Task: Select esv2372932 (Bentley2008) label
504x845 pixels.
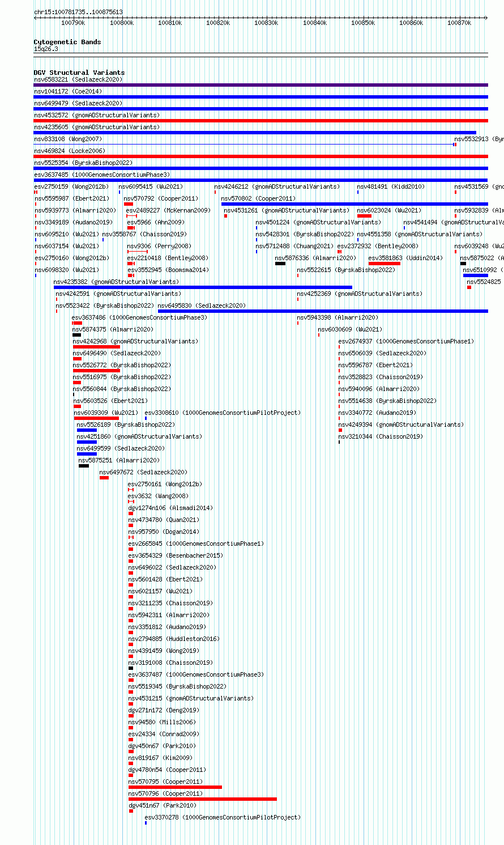Action: (378, 246)
